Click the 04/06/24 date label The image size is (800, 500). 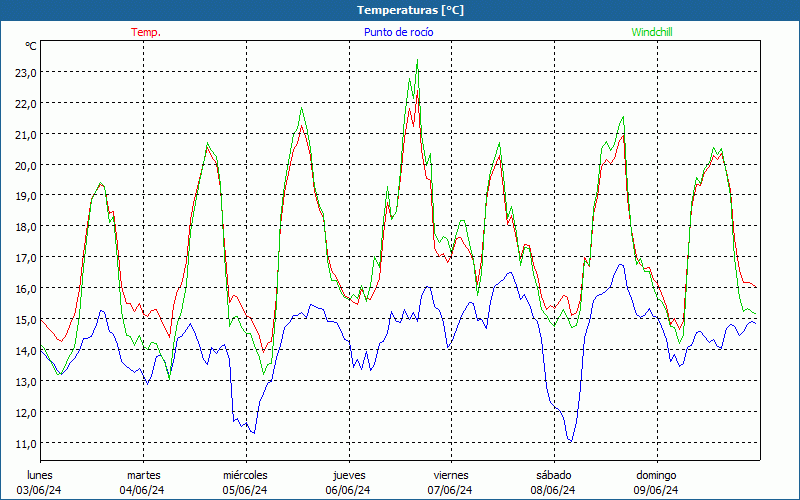tap(142, 490)
